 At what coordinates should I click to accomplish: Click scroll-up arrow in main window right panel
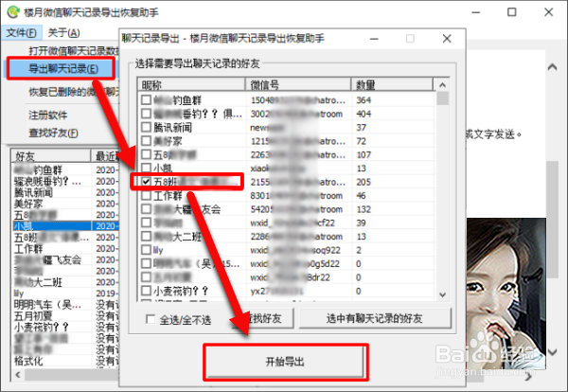coord(552,67)
